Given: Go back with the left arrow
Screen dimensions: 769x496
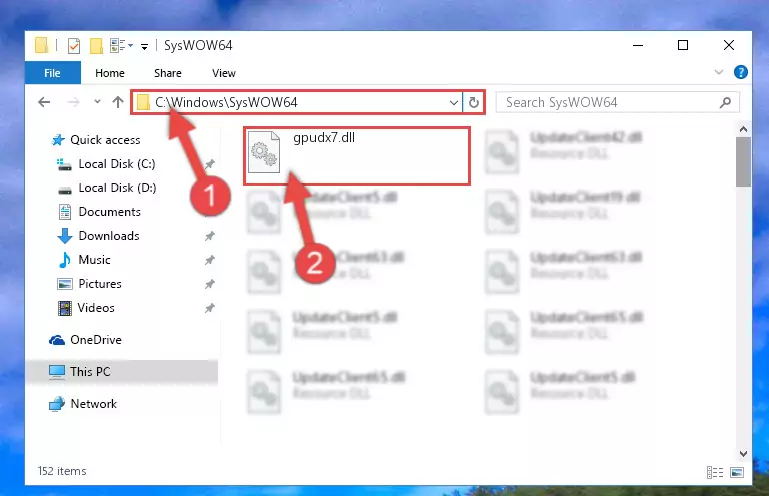Looking at the screenshot, I should click(44, 102).
